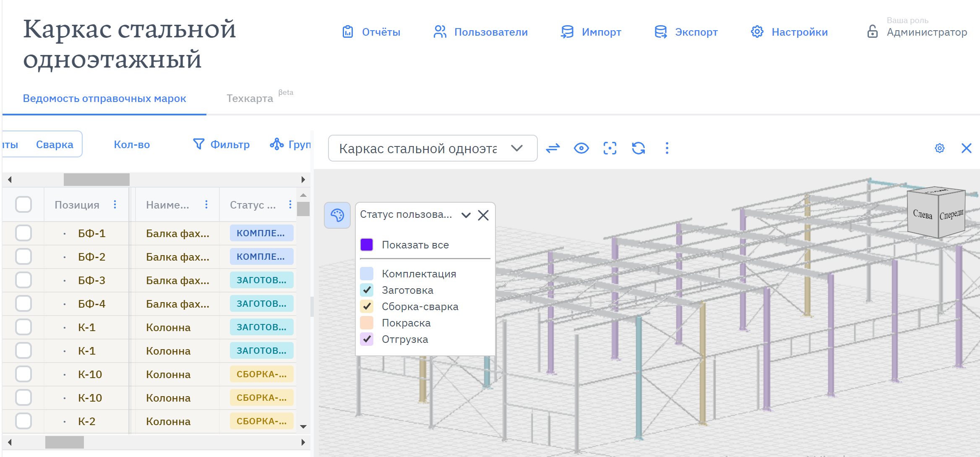Switch to Ведомость отправочных марок tab
Image resolution: width=980 pixels, height=457 pixels.
coord(104,99)
